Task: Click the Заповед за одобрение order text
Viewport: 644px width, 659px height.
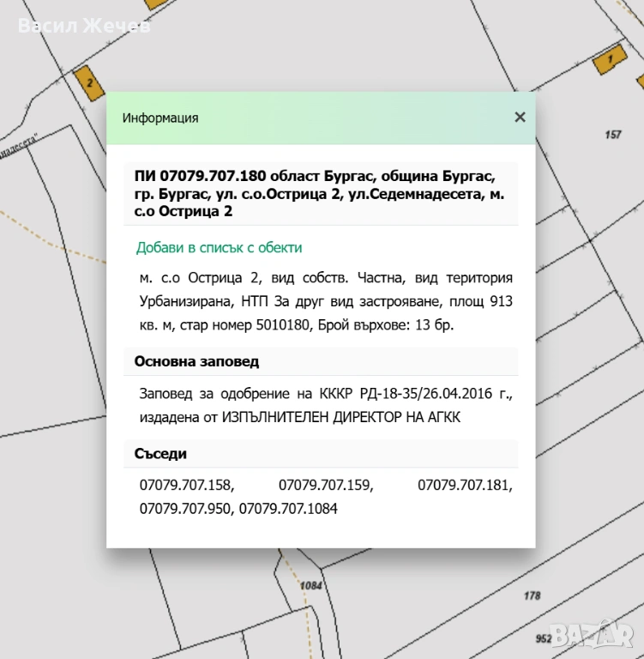Action: [x=325, y=406]
